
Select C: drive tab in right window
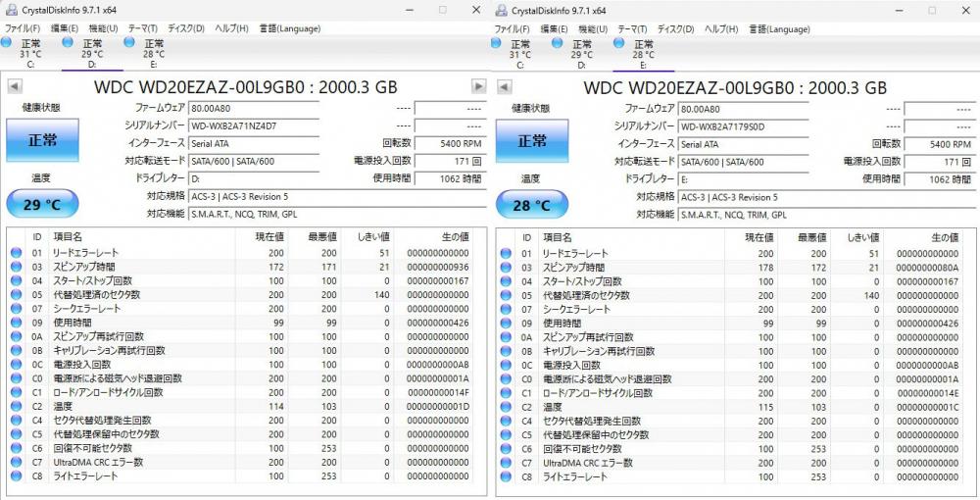[519, 54]
